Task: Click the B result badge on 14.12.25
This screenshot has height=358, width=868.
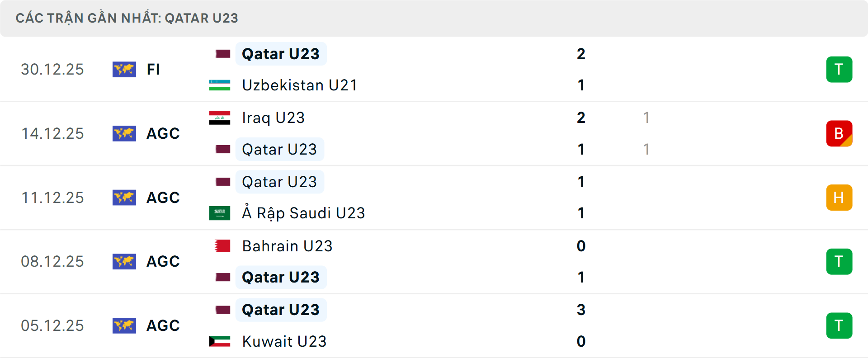Action: 839,133
